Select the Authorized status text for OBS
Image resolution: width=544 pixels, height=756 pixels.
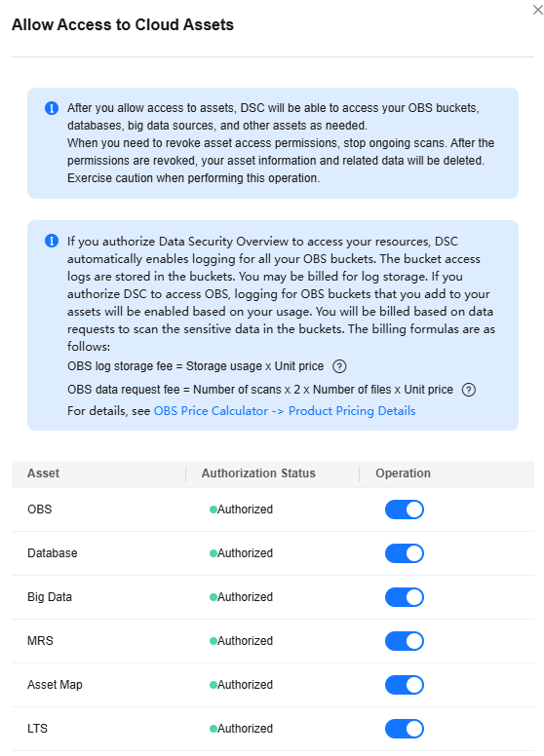(x=245, y=510)
